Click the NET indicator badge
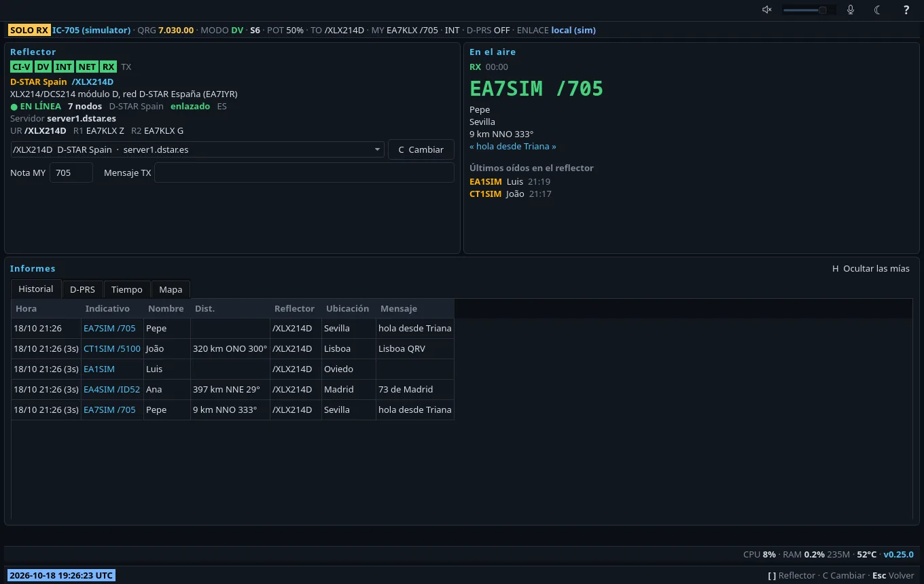924x584 pixels. point(87,67)
